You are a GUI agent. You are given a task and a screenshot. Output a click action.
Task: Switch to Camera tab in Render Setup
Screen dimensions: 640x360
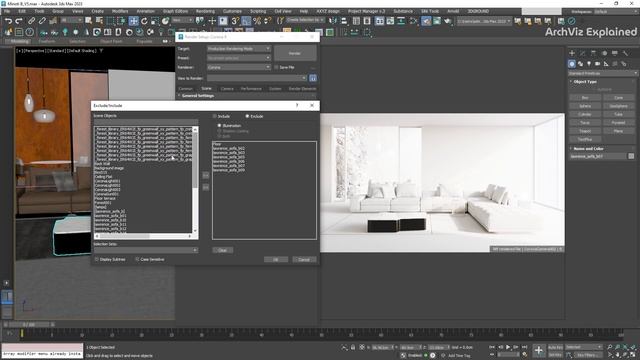click(x=227, y=89)
